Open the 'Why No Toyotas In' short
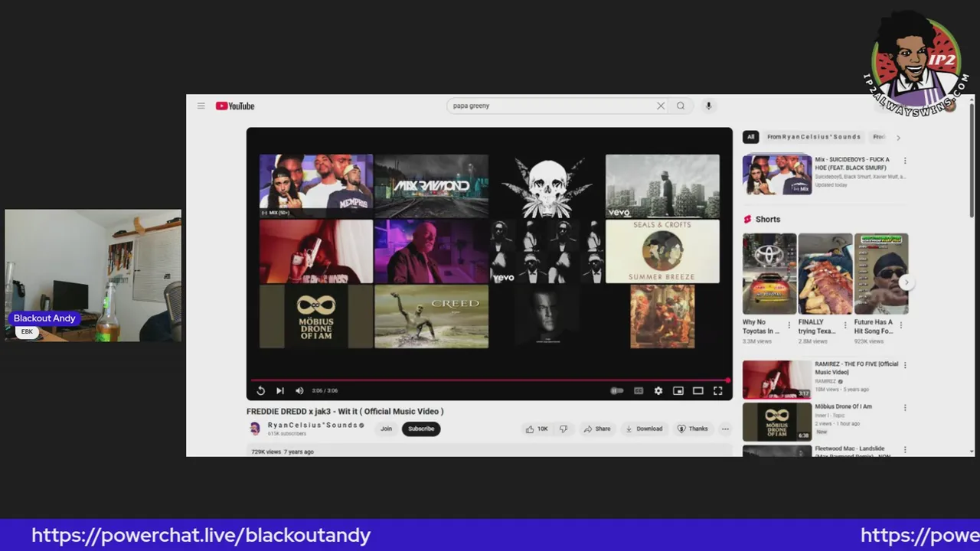This screenshot has height=551, width=980. (769, 274)
